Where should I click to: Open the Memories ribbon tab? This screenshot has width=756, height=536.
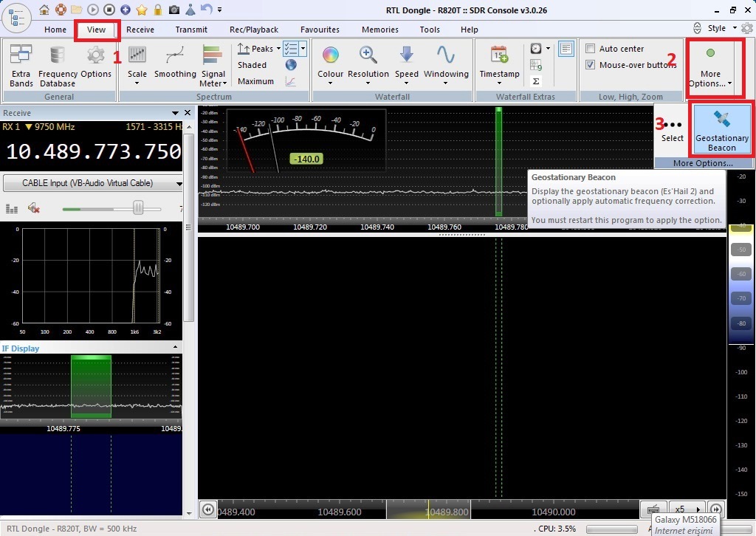[x=380, y=30]
